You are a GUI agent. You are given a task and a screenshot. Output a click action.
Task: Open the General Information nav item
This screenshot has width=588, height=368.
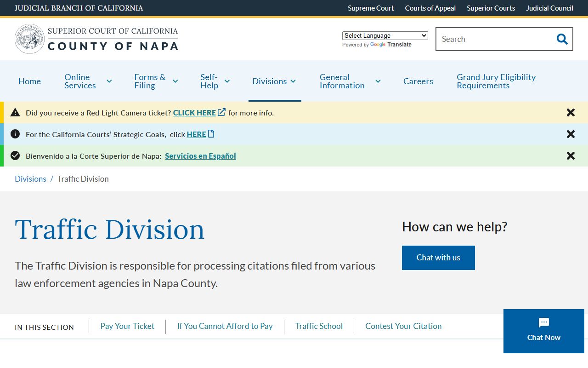(x=342, y=81)
